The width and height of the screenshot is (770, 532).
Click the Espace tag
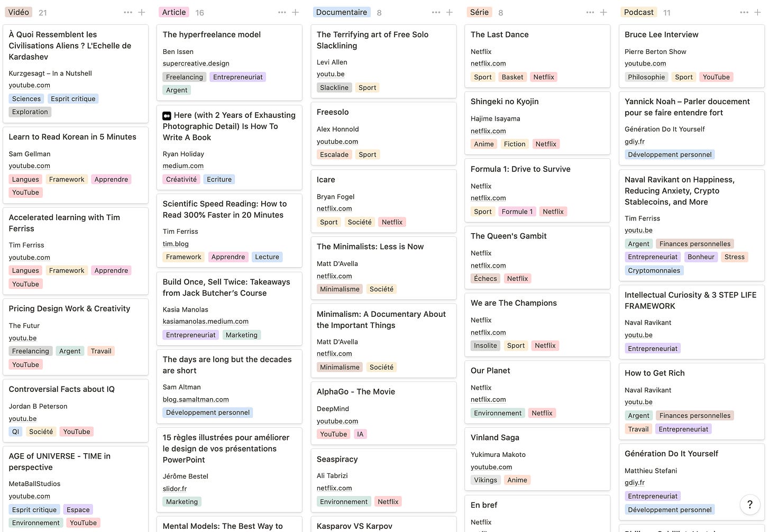[x=78, y=510]
